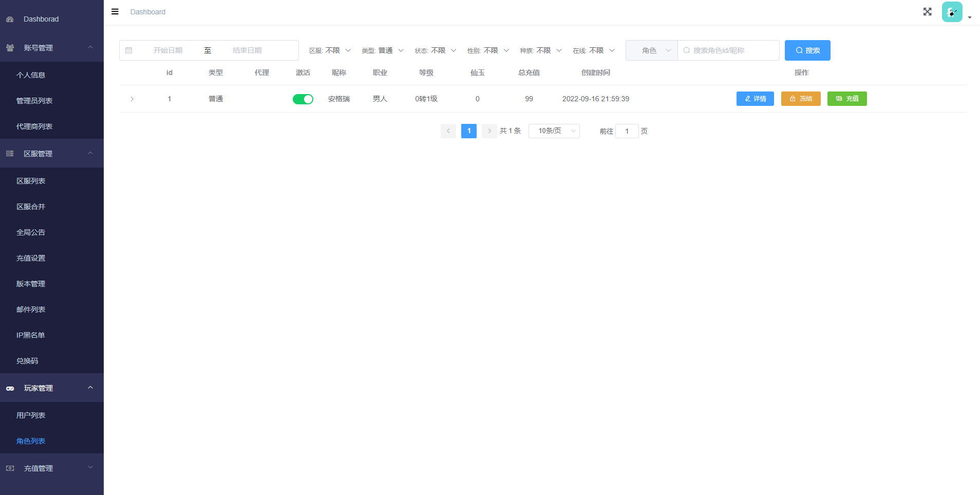Viewport: 980px width, 495px height.
Task: Toggle fullscreen with the expand icon
Action: coord(927,12)
